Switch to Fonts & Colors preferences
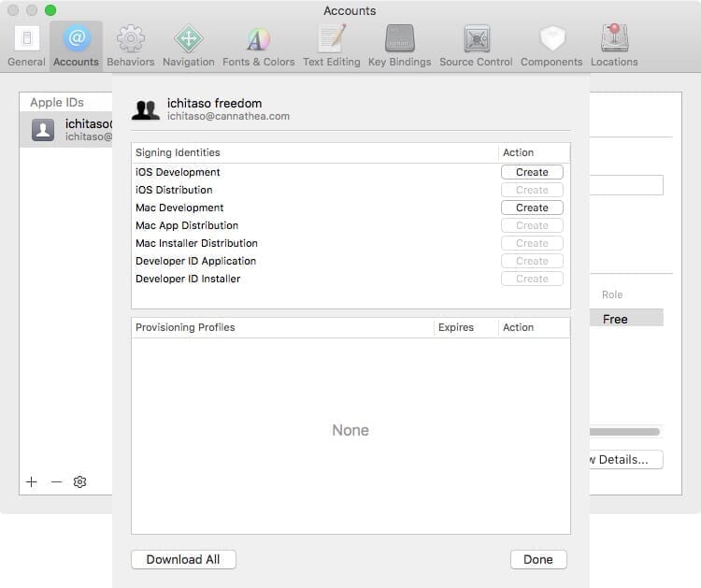 click(258, 45)
